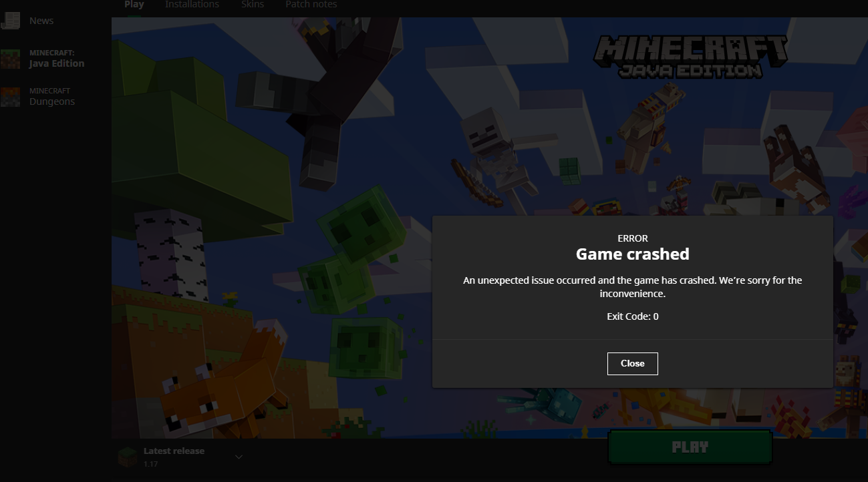The image size is (868, 482).
Task: Open News in the sidebar
Action: pyautogui.click(x=41, y=21)
